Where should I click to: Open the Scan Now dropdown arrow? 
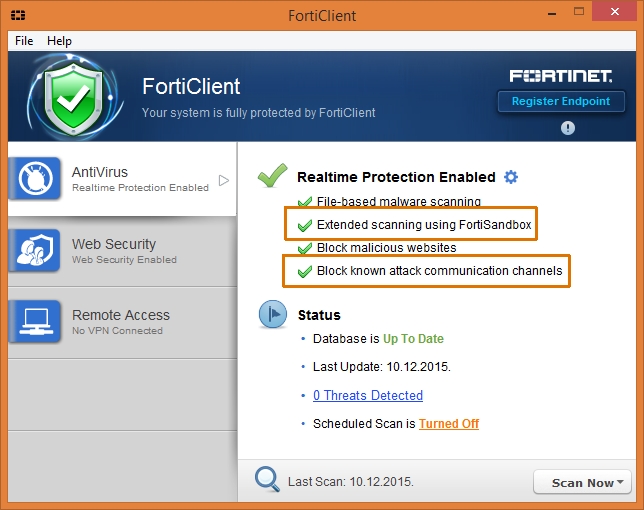pyautogui.click(x=622, y=482)
